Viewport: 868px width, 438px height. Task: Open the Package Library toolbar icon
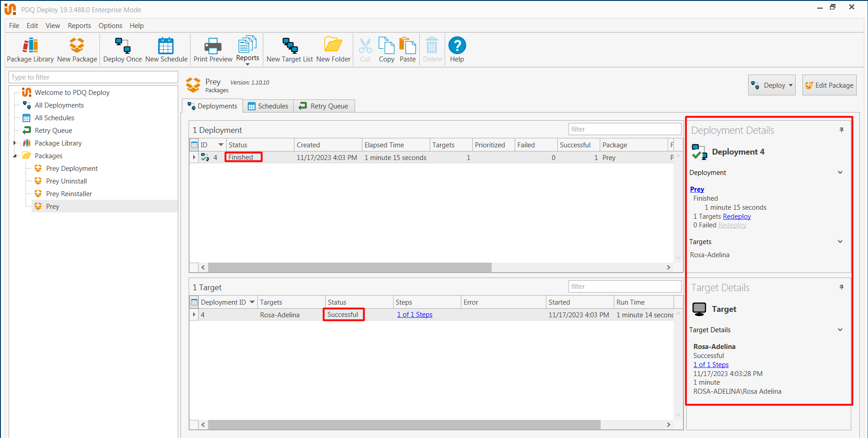[x=30, y=50]
